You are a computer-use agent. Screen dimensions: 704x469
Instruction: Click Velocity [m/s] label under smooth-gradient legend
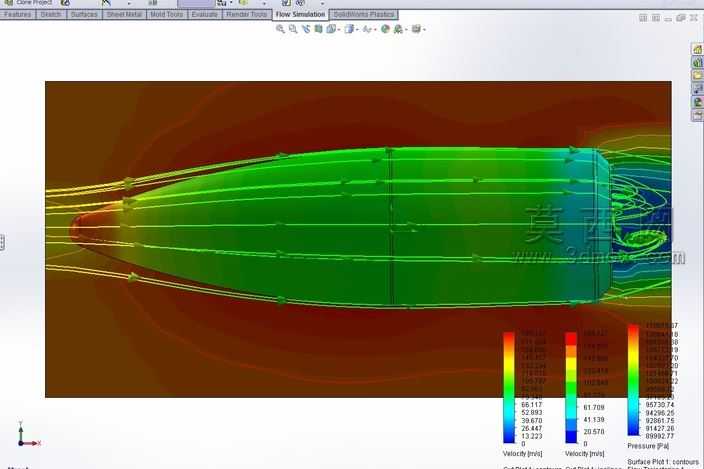[x=522, y=454]
